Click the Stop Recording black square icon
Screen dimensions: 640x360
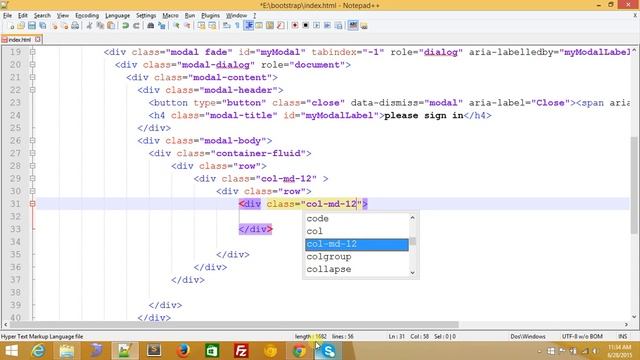[305, 26]
